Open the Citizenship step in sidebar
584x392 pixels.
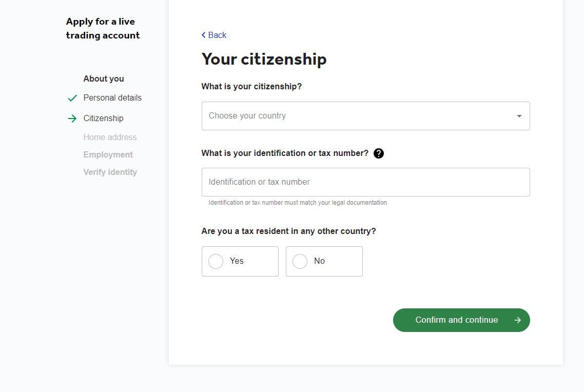[x=103, y=119]
